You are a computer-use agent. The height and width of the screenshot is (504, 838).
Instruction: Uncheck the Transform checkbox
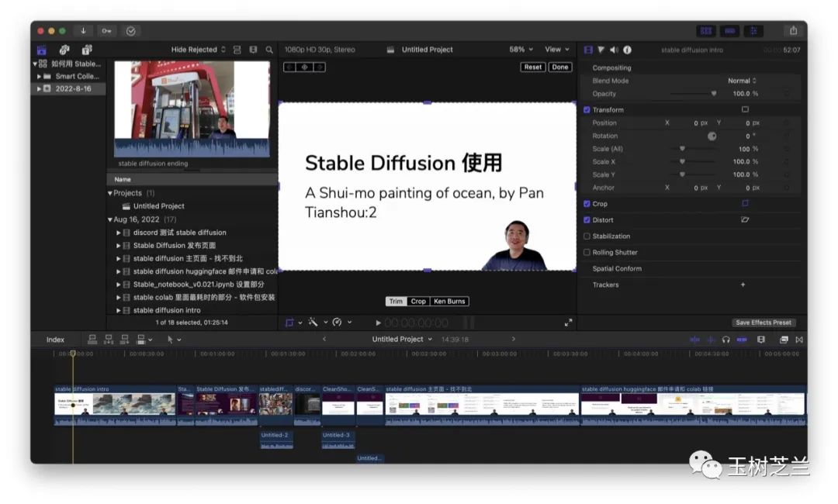tap(587, 110)
